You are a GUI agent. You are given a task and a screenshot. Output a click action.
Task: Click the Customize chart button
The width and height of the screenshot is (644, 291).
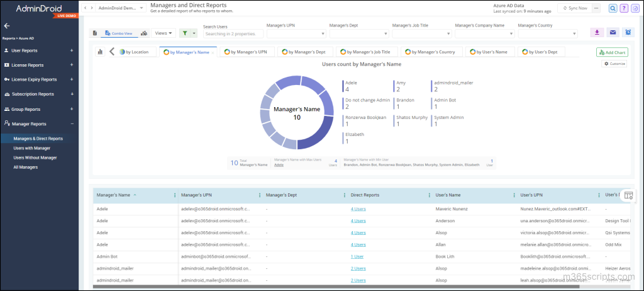coord(614,64)
